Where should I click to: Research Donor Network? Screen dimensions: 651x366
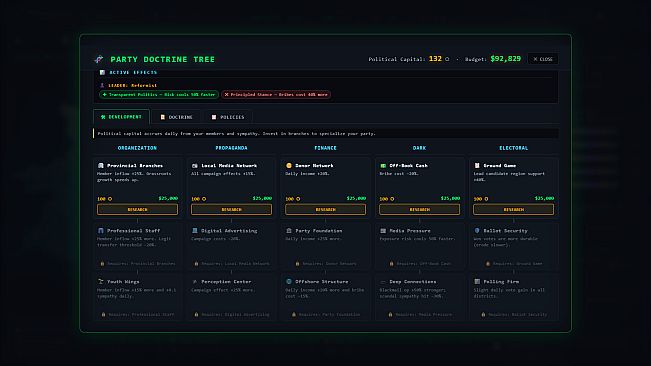[326, 210]
